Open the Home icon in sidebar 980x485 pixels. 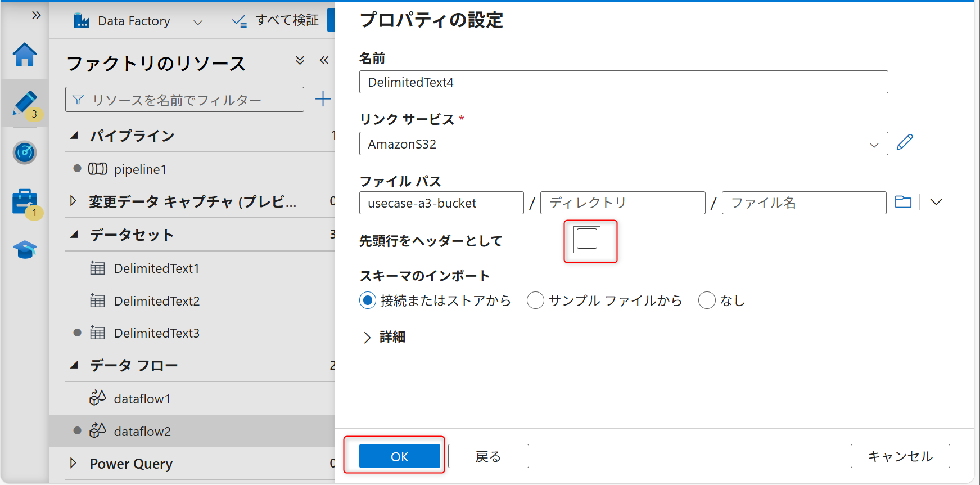pyautogui.click(x=25, y=55)
